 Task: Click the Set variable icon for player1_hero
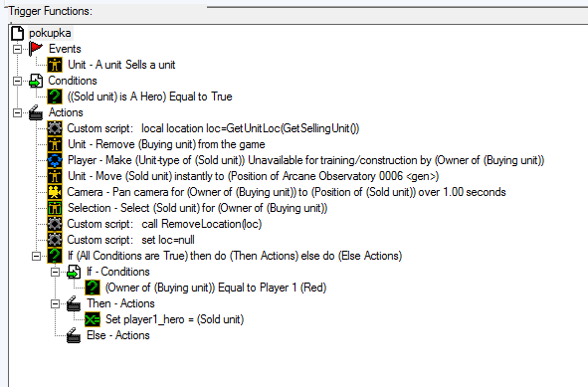pos(93,319)
